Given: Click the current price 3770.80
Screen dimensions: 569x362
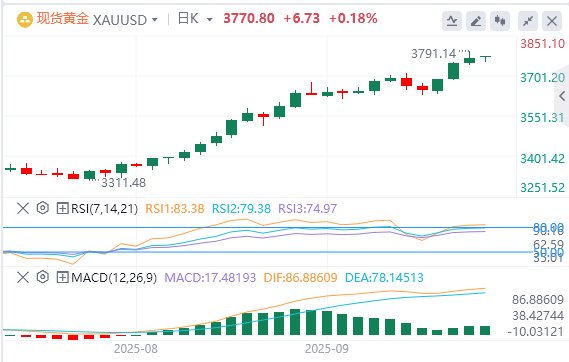Looking at the screenshot, I should pyautogui.click(x=249, y=18).
